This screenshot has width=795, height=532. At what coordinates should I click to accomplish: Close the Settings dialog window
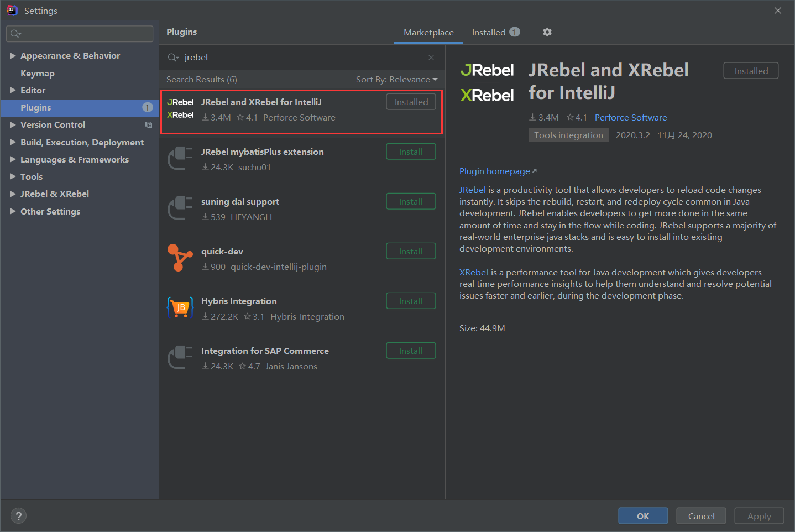[x=778, y=11]
